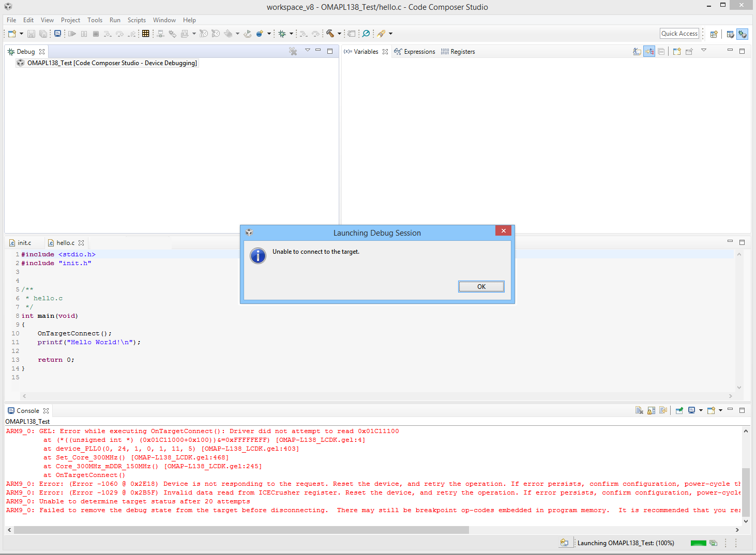
Task: Click green launch progress bar in status bar
Action: click(698, 543)
